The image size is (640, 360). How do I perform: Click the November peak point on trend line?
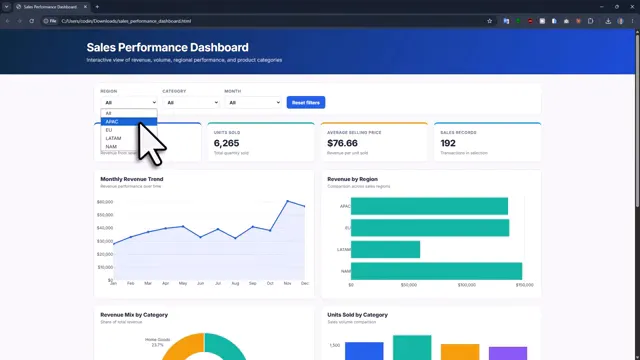click(x=287, y=201)
